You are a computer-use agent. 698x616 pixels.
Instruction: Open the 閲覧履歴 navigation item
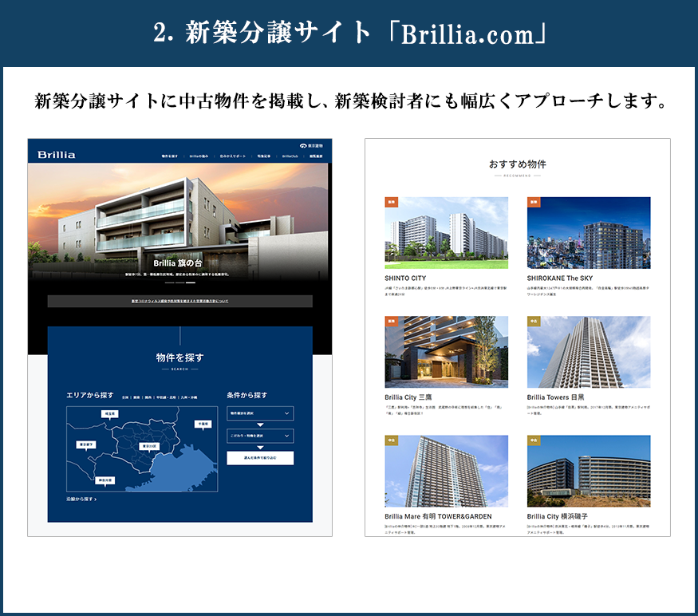click(x=316, y=156)
